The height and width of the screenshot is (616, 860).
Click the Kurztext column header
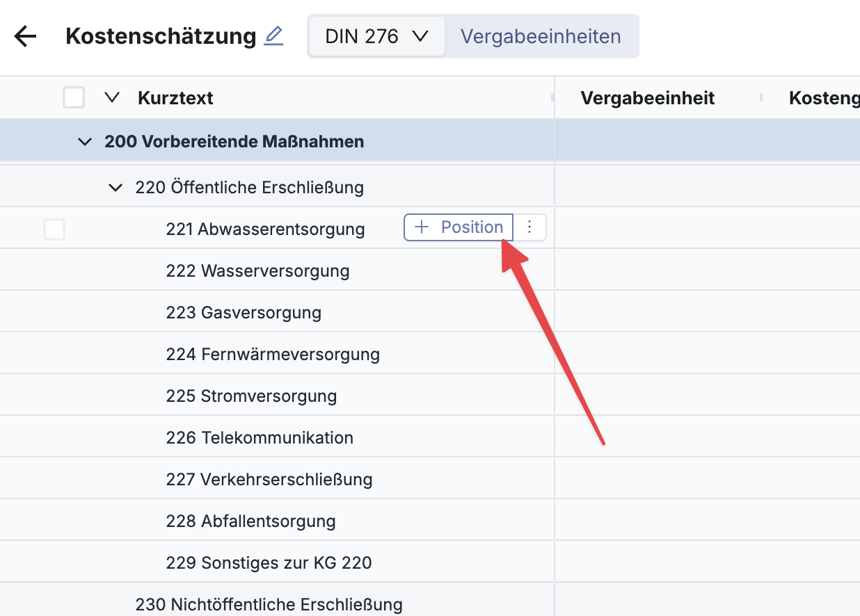coord(175,98)
